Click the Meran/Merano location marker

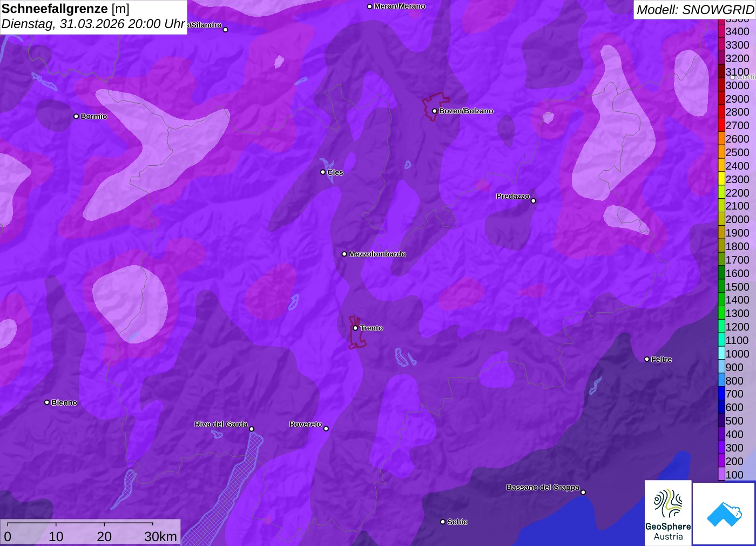point(370,6)
